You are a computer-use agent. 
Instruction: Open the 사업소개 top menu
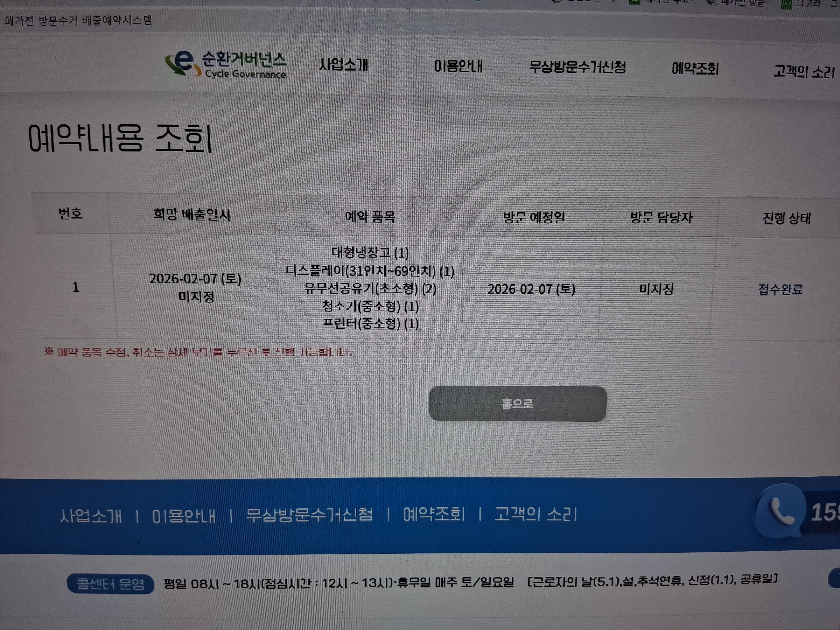click(343, 65)
